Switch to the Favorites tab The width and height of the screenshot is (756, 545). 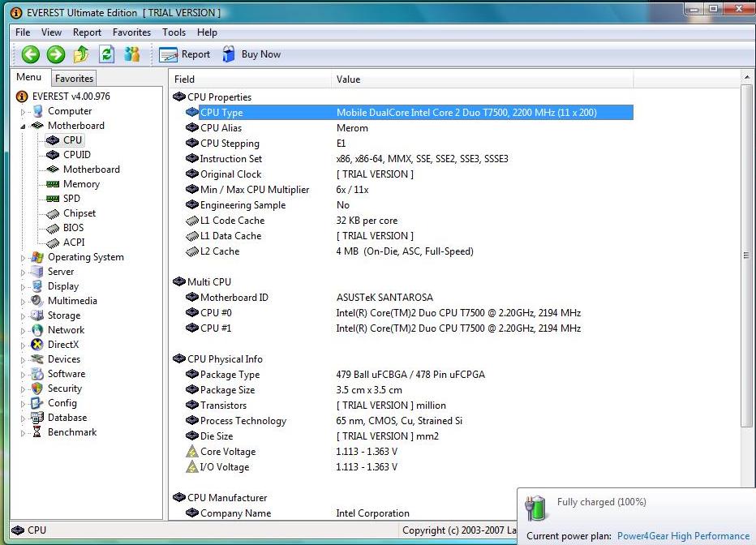tap(74, 78)
